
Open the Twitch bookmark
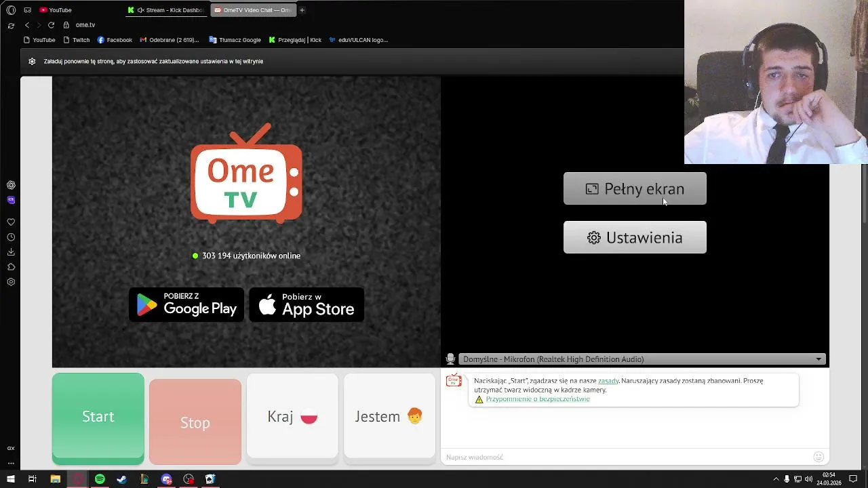(x=77, y=40)
